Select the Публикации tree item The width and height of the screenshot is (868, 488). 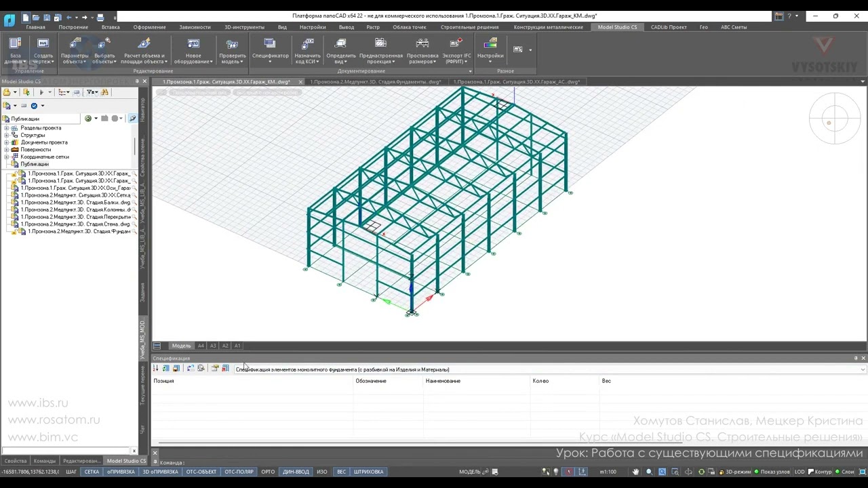coord(34,164)
